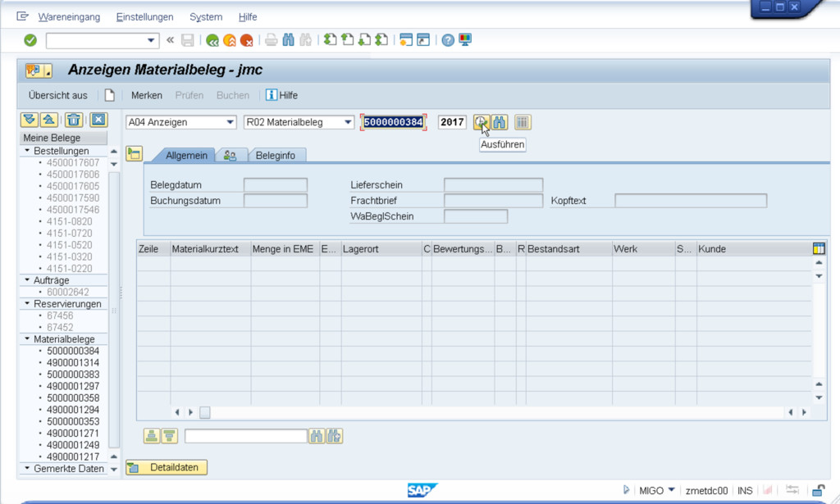Viewport: 840px width, 504px height.
Task: Open the help question mark icon
Action: tap(448, 40)
